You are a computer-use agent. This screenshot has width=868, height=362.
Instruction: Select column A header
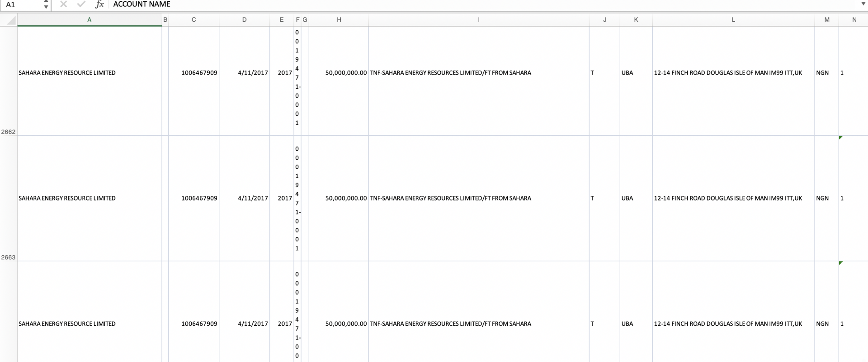pyautogui.click(x=90, y=20)
